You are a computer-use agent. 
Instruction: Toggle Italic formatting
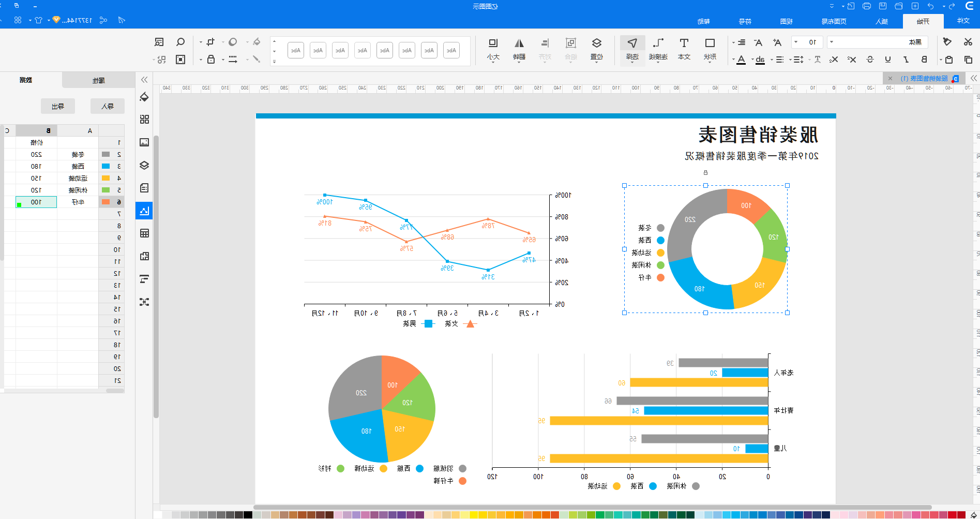tap(906, 60)
